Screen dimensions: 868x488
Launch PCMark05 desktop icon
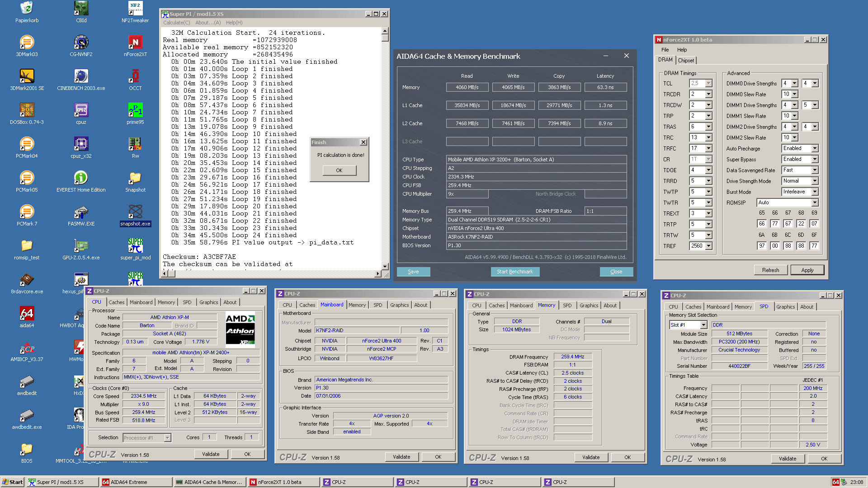point(27,181)
